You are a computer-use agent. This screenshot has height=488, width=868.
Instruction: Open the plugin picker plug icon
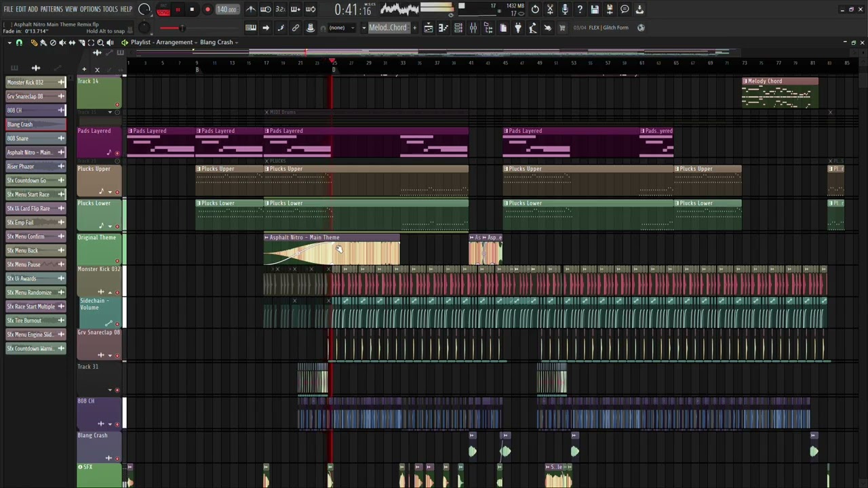(x=518, y=28)
